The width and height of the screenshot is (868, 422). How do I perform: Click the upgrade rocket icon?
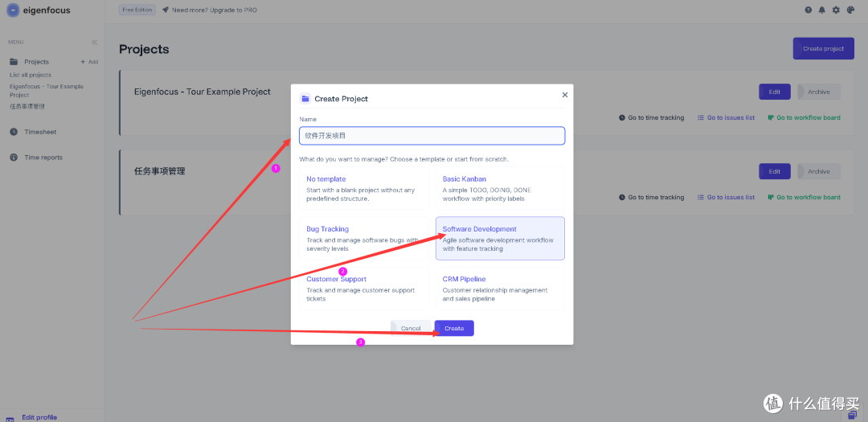(165, 10)
